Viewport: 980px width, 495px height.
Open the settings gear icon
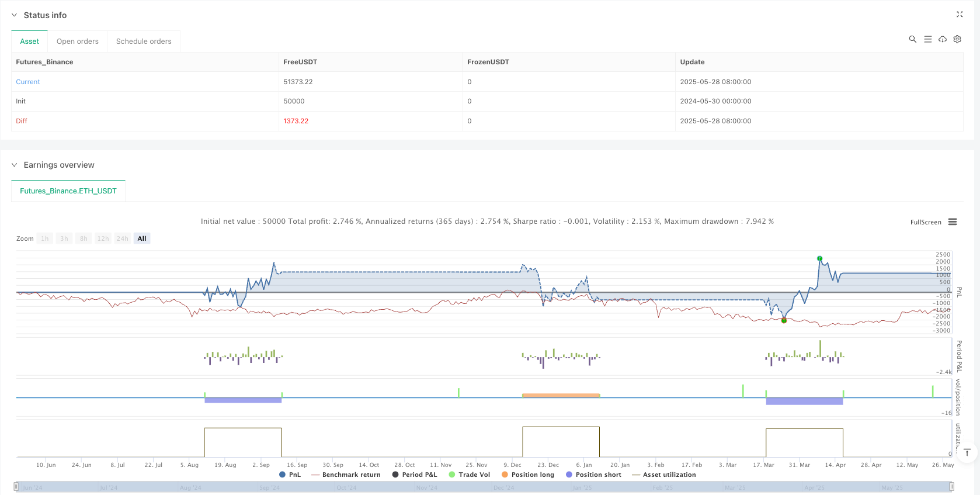pyautogui.click(x=957, y=39)
